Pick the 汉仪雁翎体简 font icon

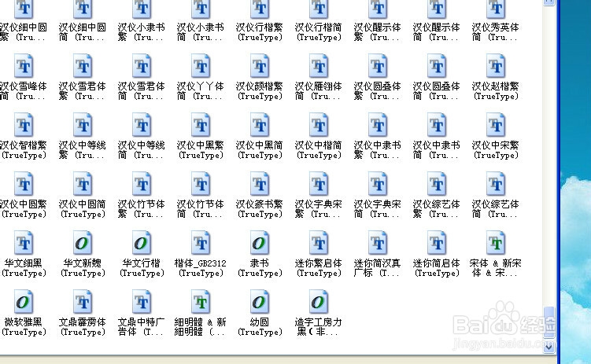(x=319, y=66)
